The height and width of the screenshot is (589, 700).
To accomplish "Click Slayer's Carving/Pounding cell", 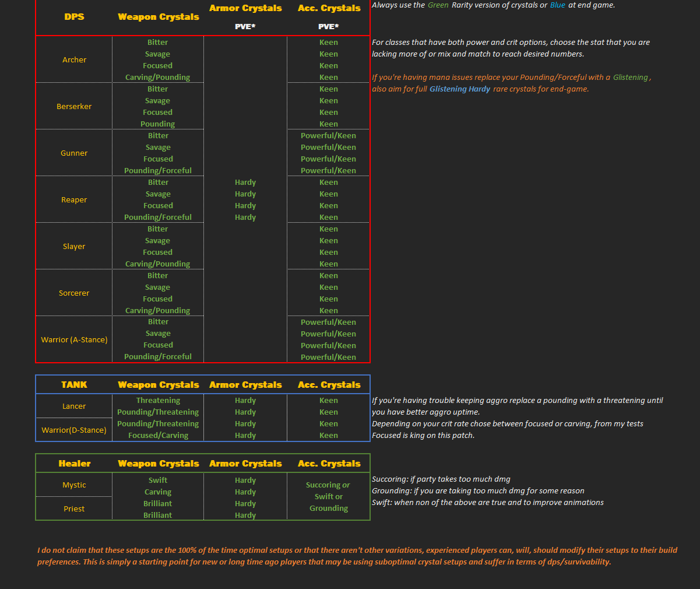I will [x=158, y=264].
